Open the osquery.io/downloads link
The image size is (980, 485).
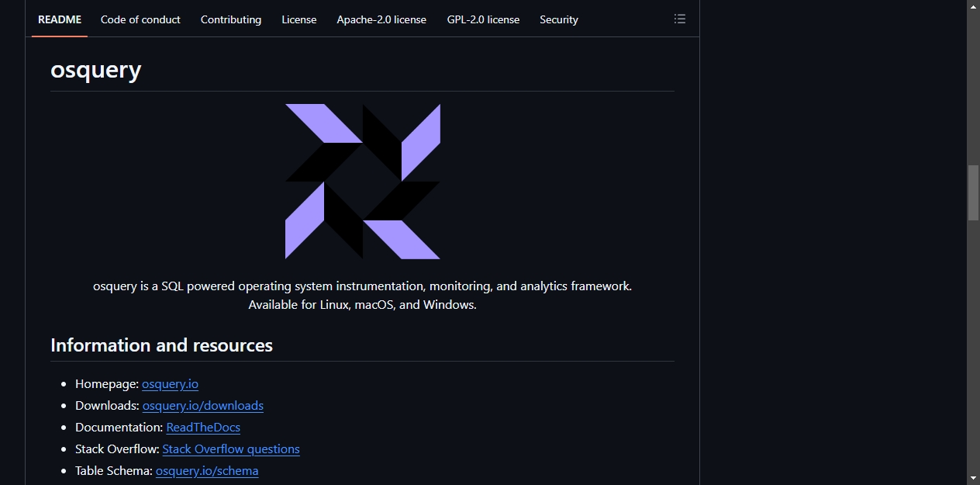(203, 406)
